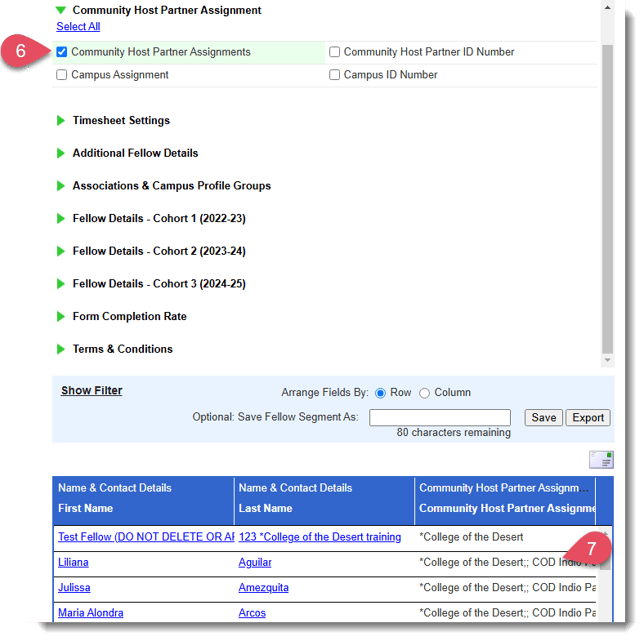
Task: Expand the Form Completion Rate section
Action: point(62,317)
